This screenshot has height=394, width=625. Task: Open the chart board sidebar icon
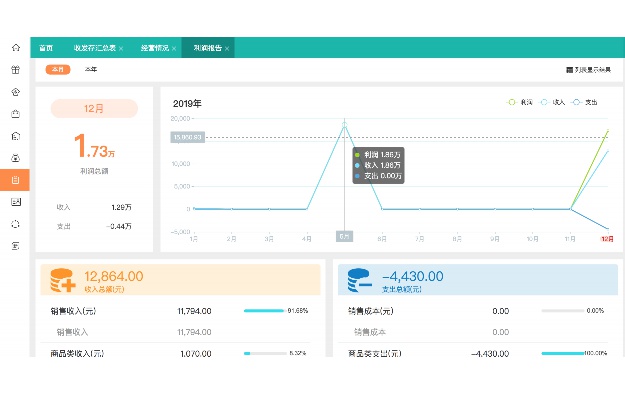point(16,202)
